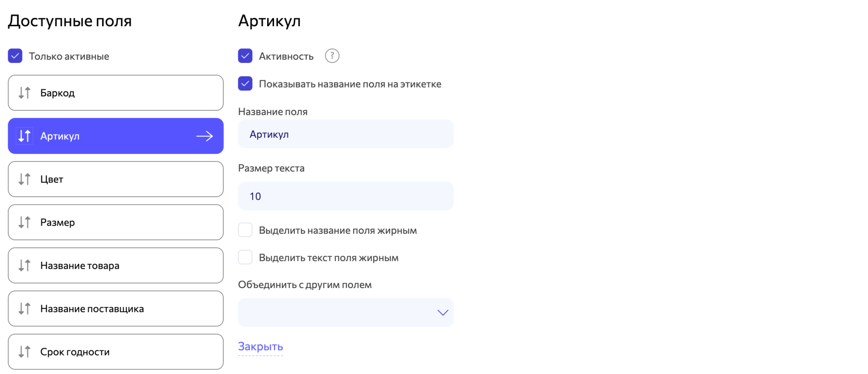Click the Объединить с другим полем label
This screenshot has height=374, width=868.
[x=305, y=285]
